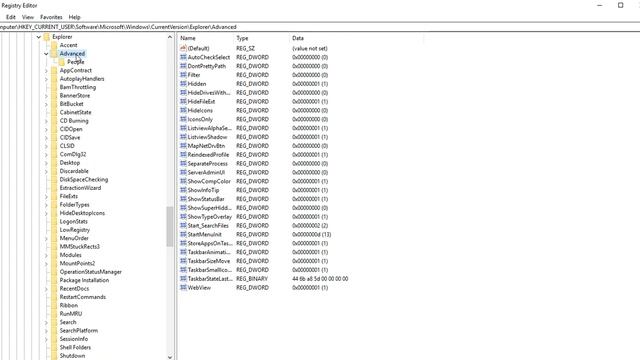Select the WebView value icon
640x360 pixels.
(183, 287)
